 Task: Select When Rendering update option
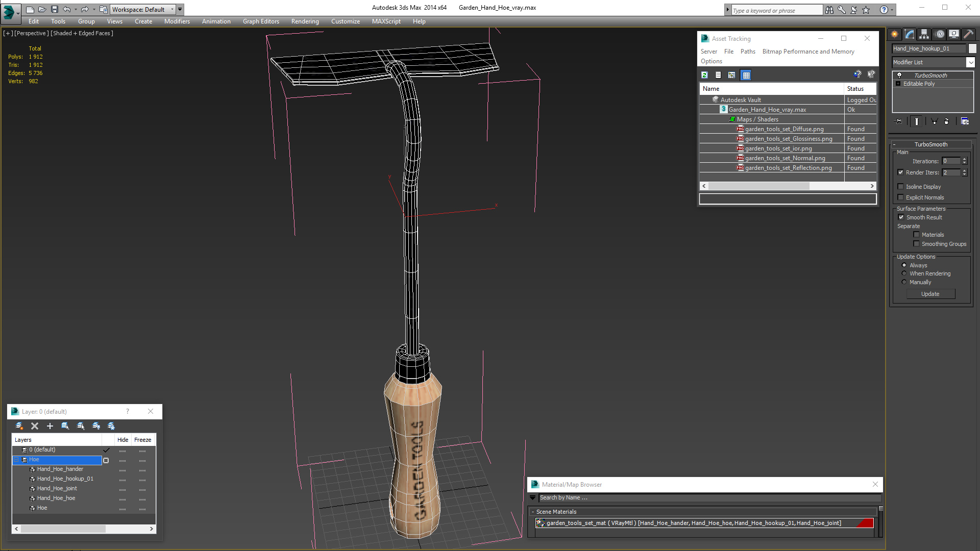(x=904, y=273)
